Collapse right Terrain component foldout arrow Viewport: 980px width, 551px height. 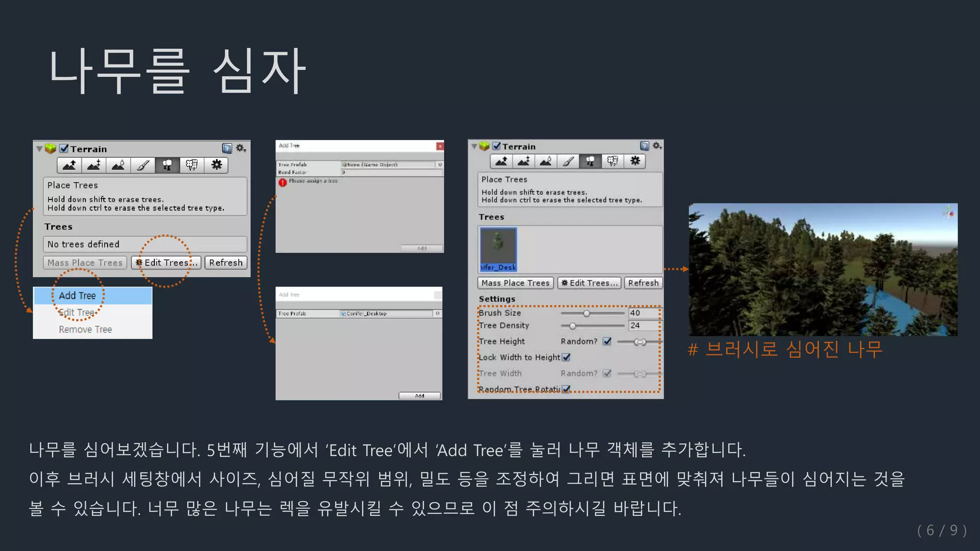[474, 146]
